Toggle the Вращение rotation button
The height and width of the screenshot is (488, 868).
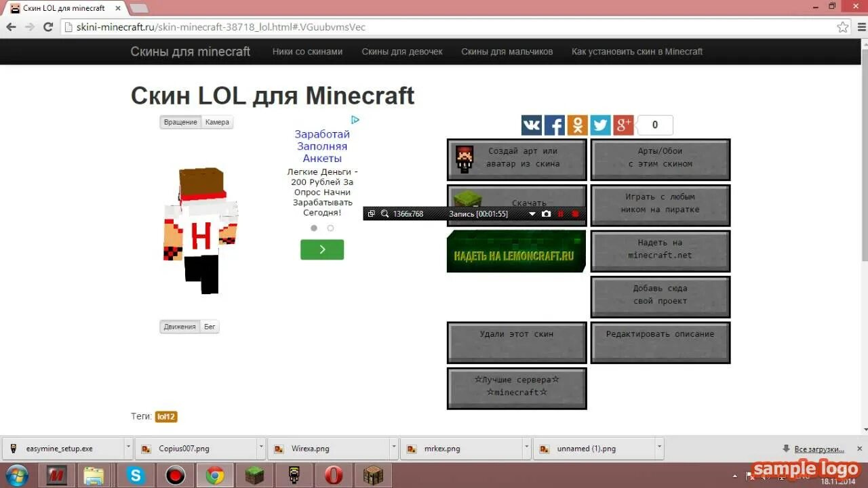pos(180,122)
